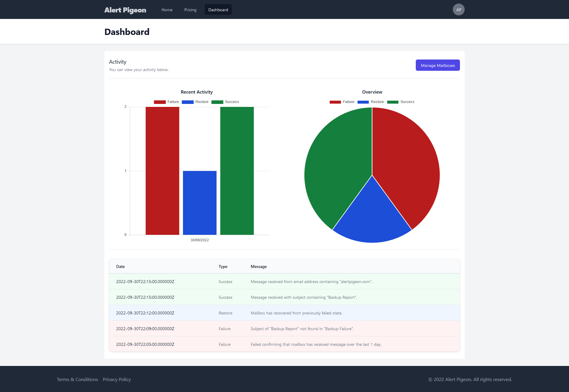The image size is (569, 392).
Task: Click the Restore type cell
Action: tap(226, 313)
